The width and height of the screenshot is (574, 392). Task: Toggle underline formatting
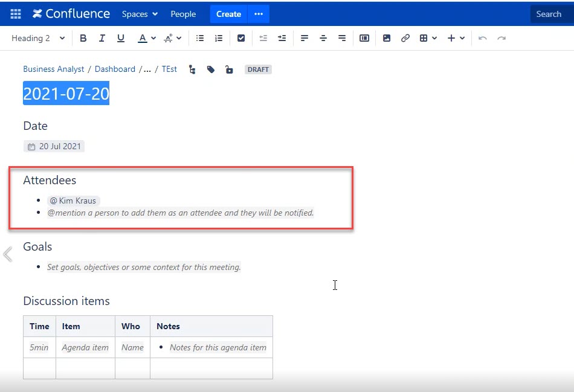point(121,38)
